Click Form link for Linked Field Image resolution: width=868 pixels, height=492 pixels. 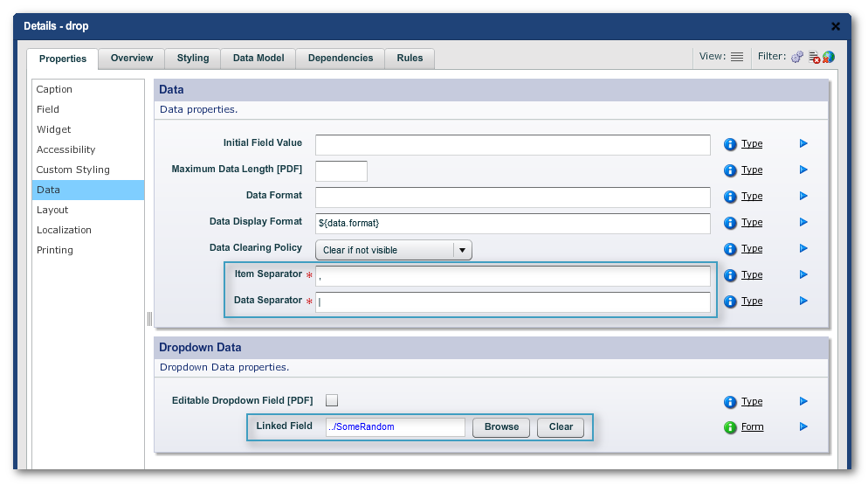click(753, 426)
